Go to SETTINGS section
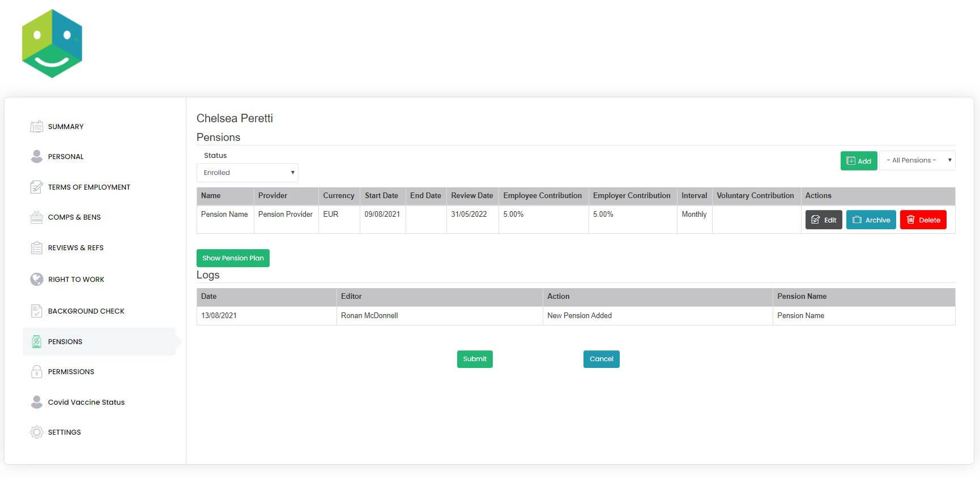Image resolution: width=980 pixels, height=480 pixels. (x=64, y=432)
